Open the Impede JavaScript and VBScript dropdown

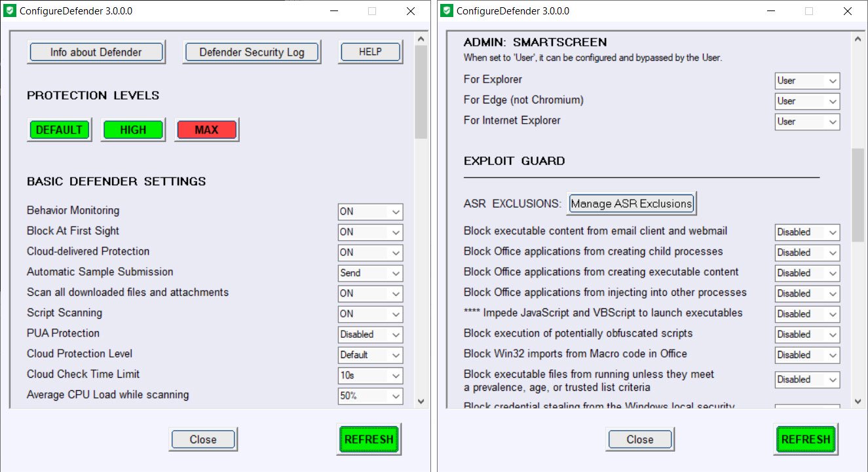[x=807, y=314]
